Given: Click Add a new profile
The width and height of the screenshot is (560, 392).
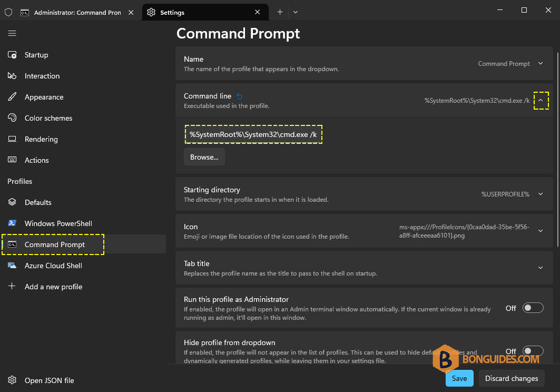Looking at the screenshot, I should pos(84,287).
